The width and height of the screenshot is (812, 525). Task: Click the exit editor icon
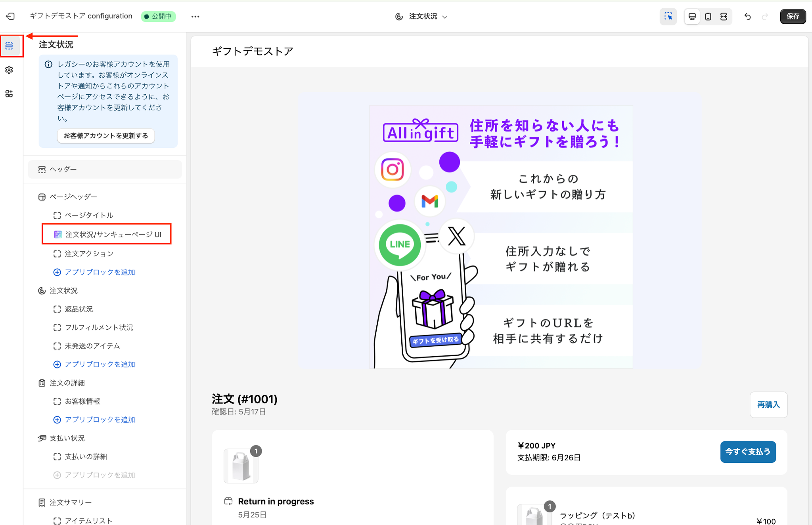[10, 16]
